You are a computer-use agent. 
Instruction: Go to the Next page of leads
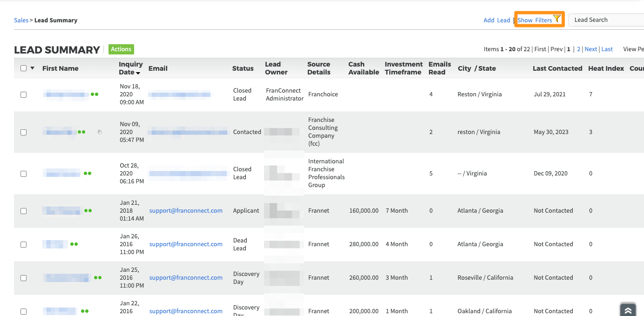pyautogui.click(x=590, y=49)
